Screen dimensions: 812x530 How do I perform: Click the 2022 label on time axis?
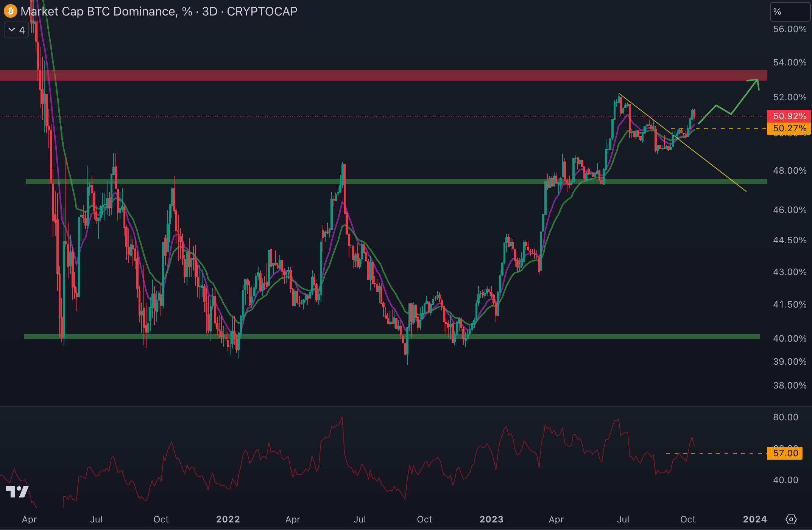(x=228, y=519)
